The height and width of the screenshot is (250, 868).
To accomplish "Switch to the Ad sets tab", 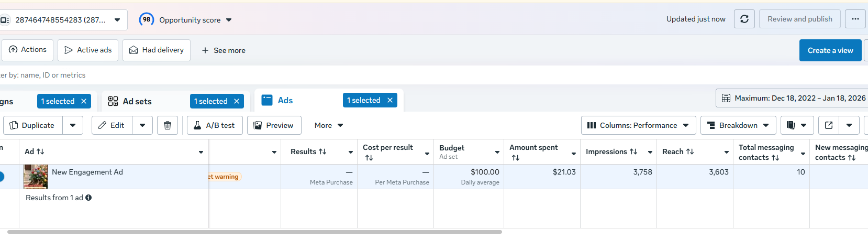I will point(137,101).
